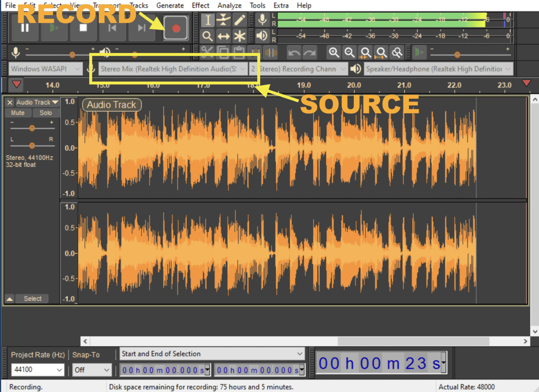
Task: Activate the Multi-Tool
Action: tap(240, 35)
